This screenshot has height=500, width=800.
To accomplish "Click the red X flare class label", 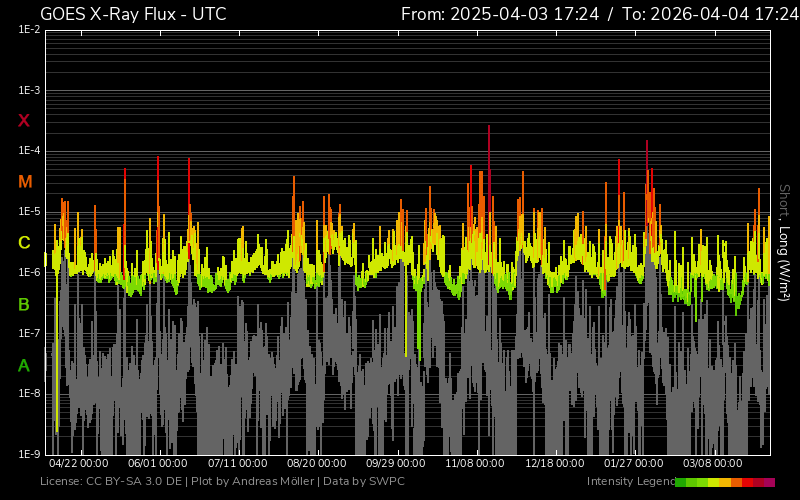I will [x=24, y=121].
